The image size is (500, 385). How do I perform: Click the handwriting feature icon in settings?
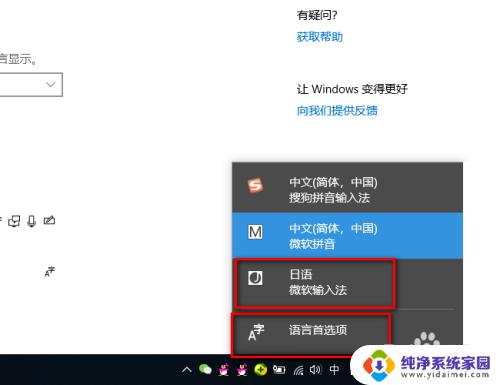click(x=49, y=220)
